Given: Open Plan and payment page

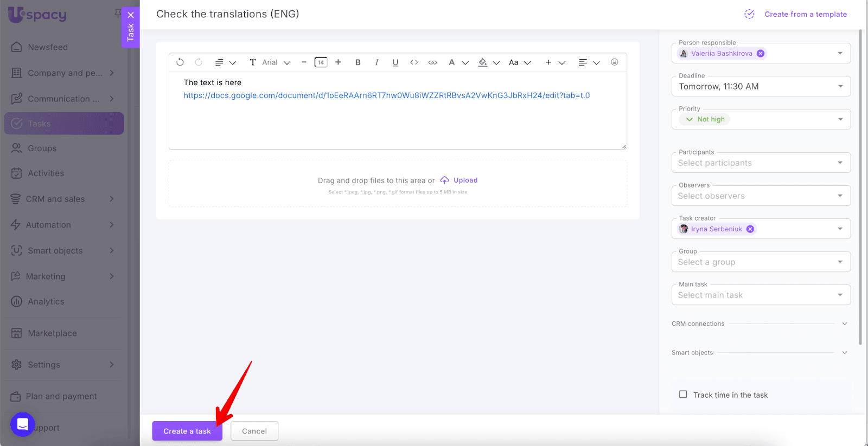Looking at the screenshot, I should pyautogui.click(x=64, y=396).
